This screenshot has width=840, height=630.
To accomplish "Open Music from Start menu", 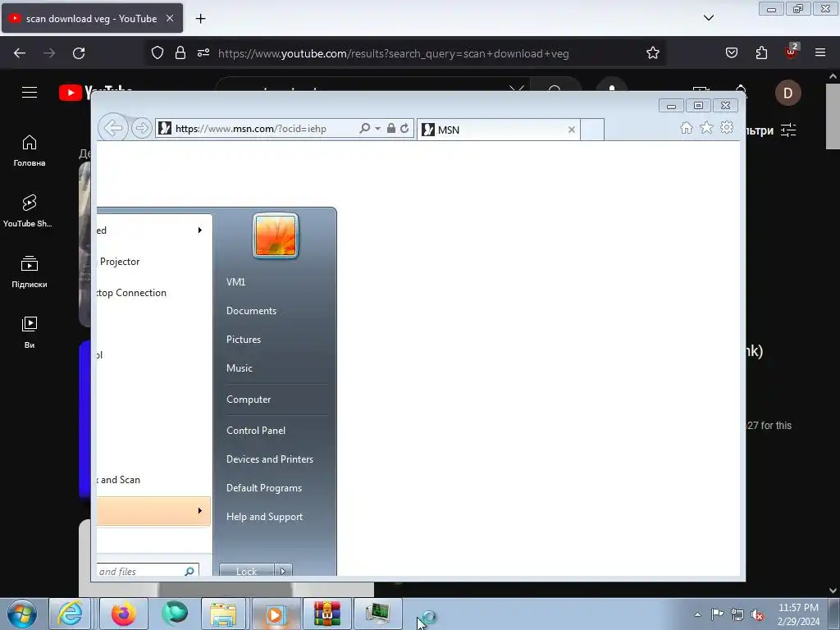I will (240, 368).
